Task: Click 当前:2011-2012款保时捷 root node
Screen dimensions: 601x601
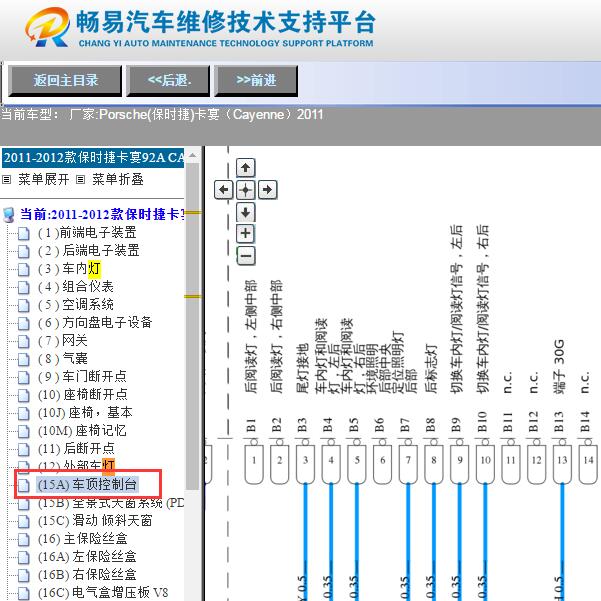Action: pos(102,215)
